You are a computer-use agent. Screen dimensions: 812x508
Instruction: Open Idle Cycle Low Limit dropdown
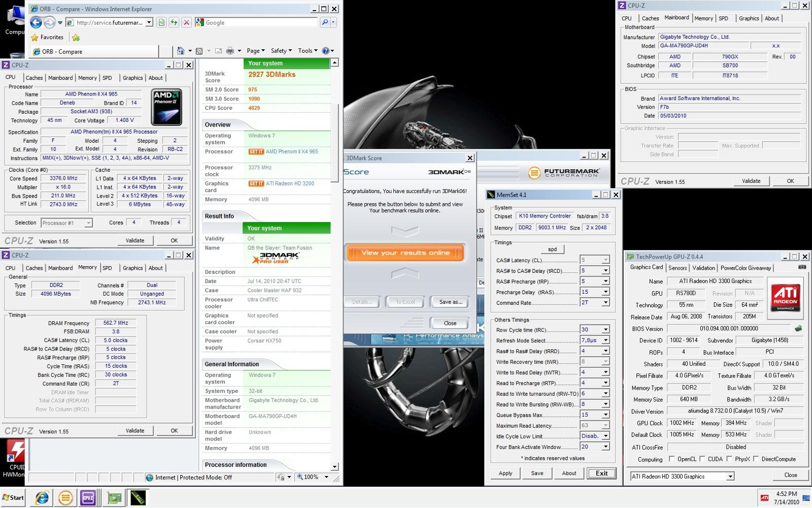[x=605, y=436]
